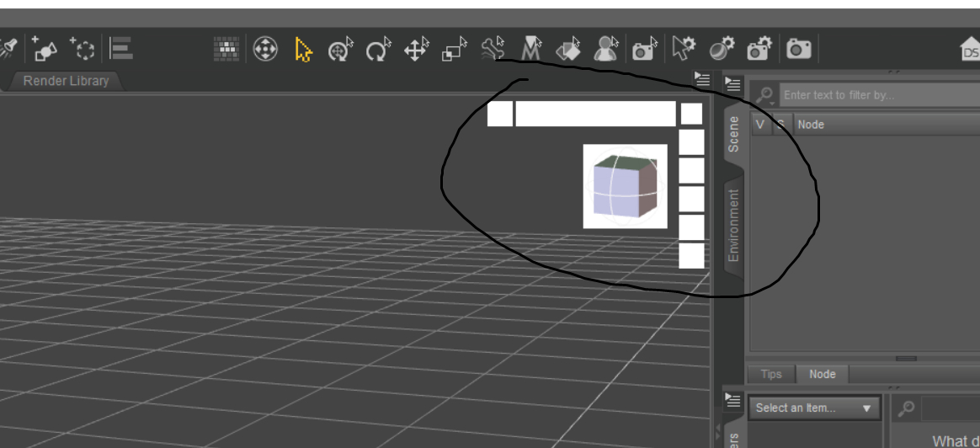The height and width of the screenshot is (448, 980).
Task: Click the V visibility column header
Action: click(760, 125)
